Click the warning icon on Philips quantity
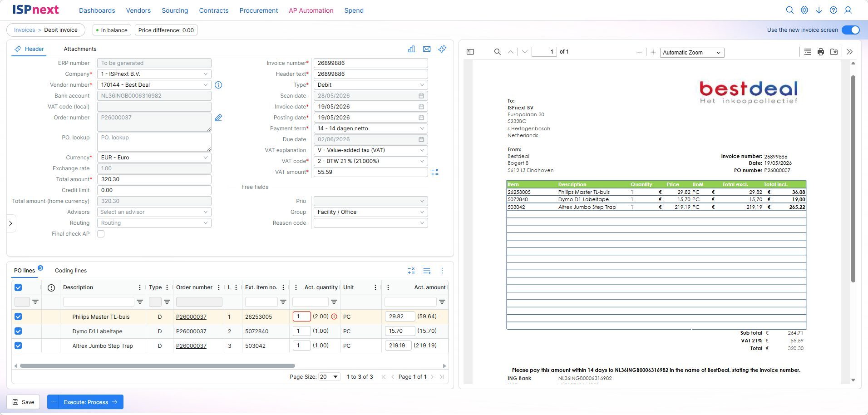The image size is (868, 415). [x=334, y=316]
